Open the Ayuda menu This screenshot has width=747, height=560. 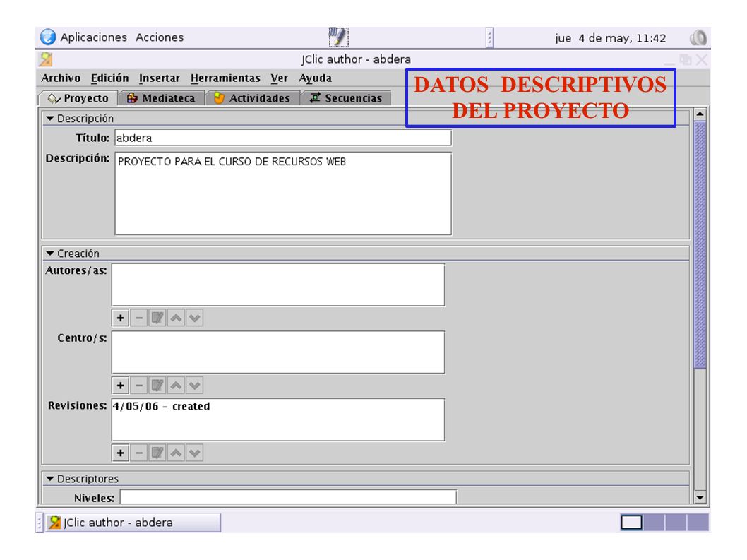(x=315, y=78)
